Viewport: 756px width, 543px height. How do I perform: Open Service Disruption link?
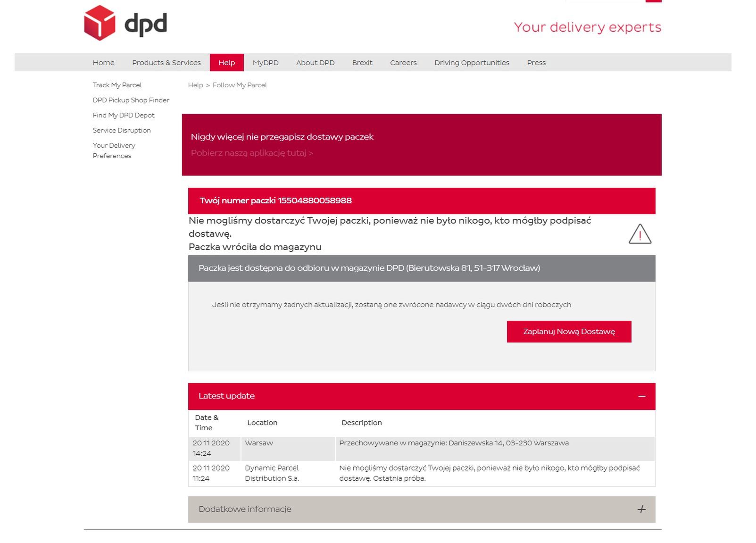pyautogui.click(x=122, y=130)
